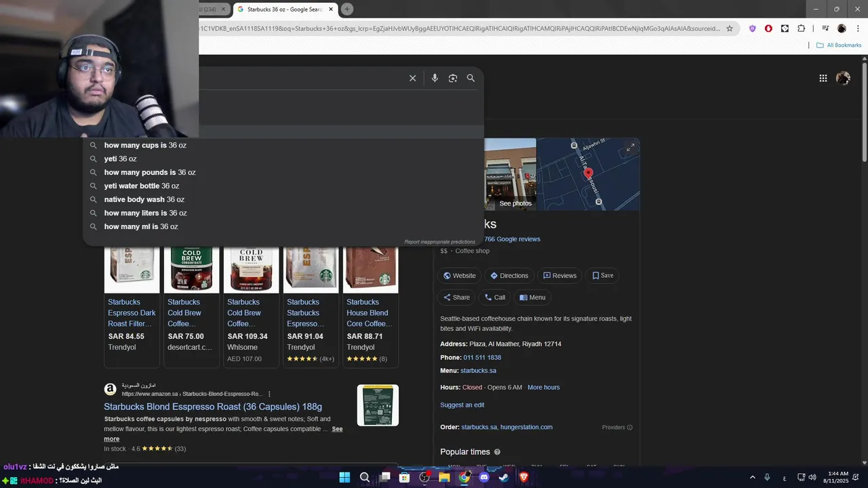
Task: Open Amazon result product thumbnail
Action: [378, 405]
